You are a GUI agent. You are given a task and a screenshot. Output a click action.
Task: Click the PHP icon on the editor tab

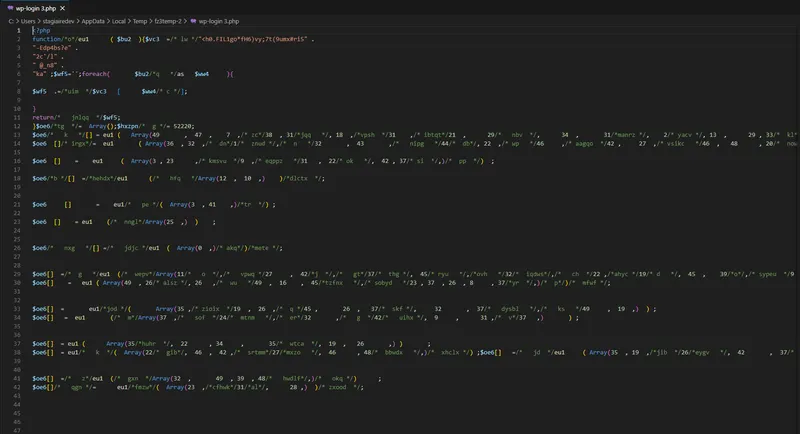pyautogui.click(x=10, y=9)
